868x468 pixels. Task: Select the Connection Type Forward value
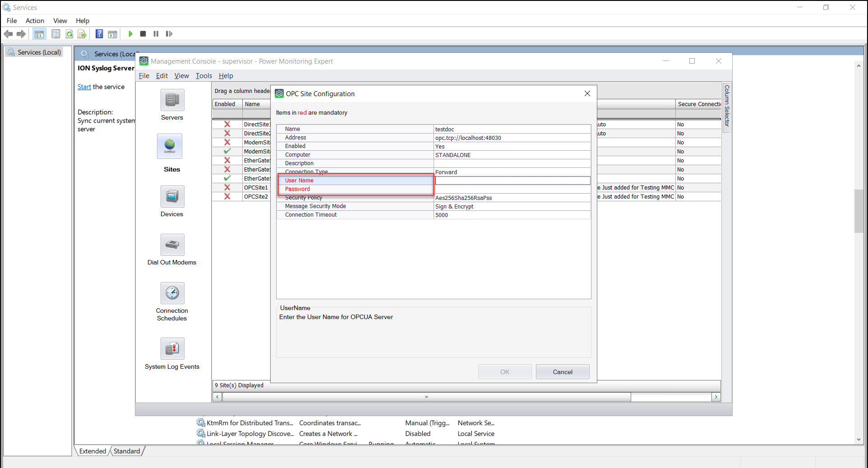coord(512,172)
